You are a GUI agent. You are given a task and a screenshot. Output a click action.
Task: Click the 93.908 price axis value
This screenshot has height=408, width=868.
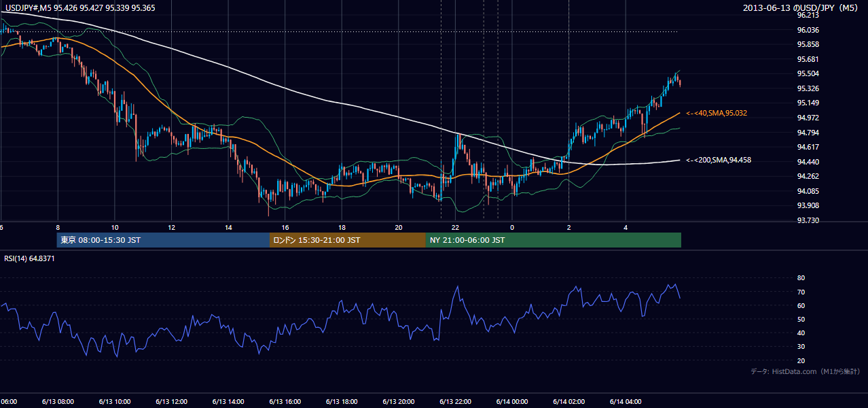808,205
